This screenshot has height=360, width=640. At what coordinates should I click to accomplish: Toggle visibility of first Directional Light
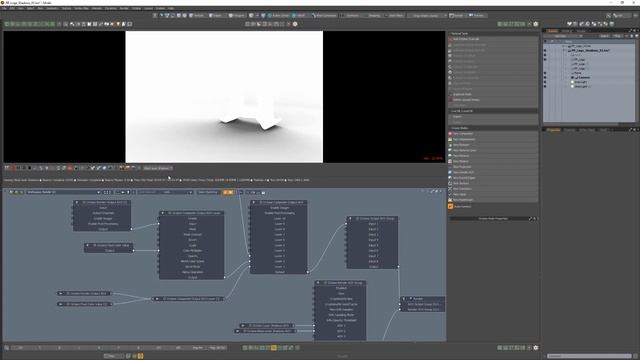coord(545,82)
